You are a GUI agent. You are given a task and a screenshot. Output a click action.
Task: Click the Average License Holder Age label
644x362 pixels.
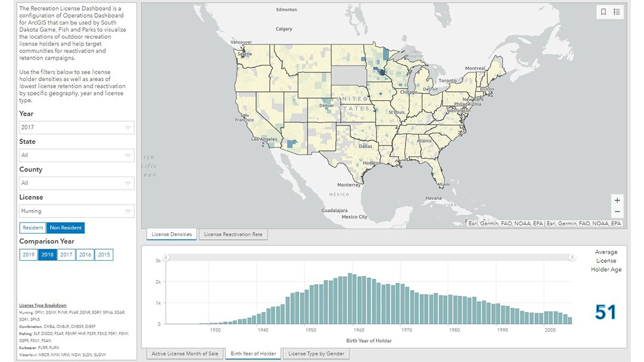[x=606, y=261]
